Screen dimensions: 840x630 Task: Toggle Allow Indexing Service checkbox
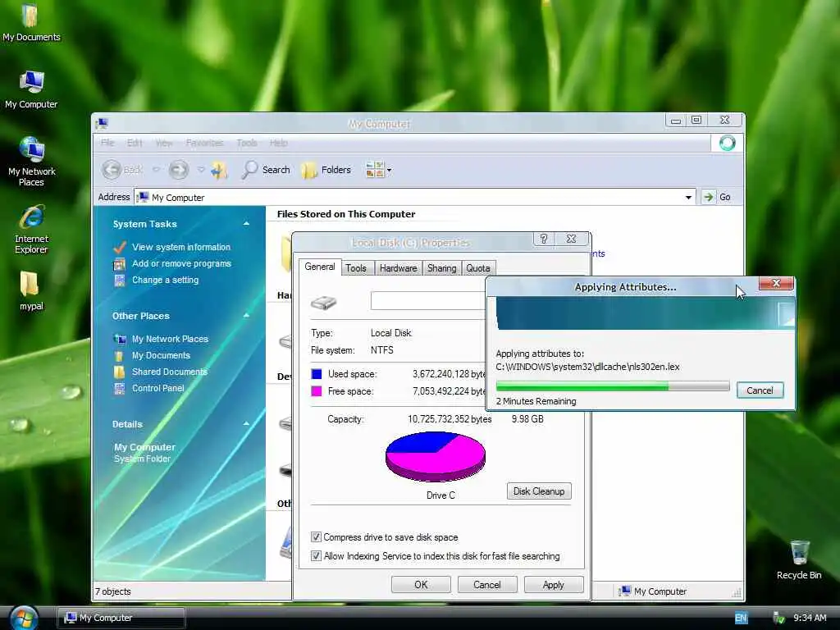click(x=316, y=556)
